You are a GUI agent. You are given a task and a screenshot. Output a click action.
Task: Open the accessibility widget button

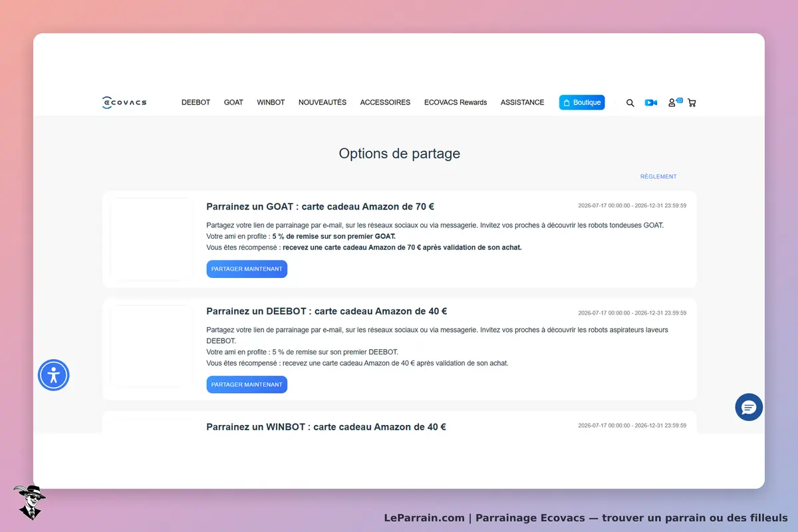[x=54, y=375]
